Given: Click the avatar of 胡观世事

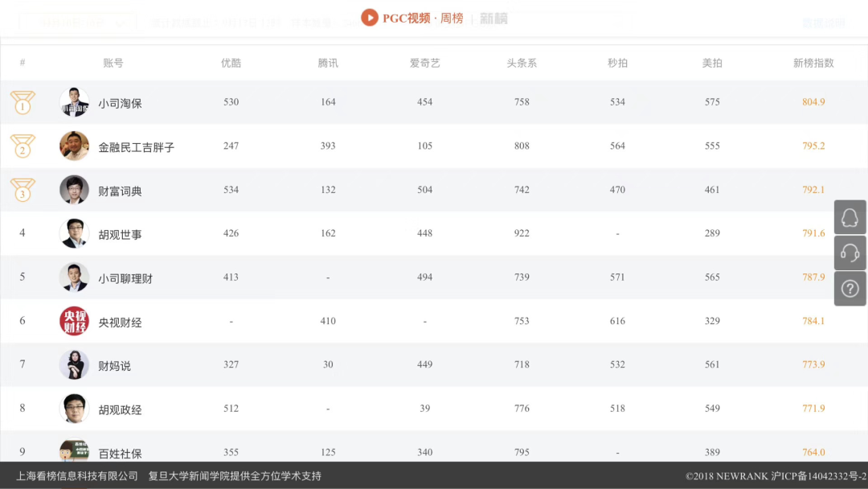Looking at the screenshot, I should [74, 234].
